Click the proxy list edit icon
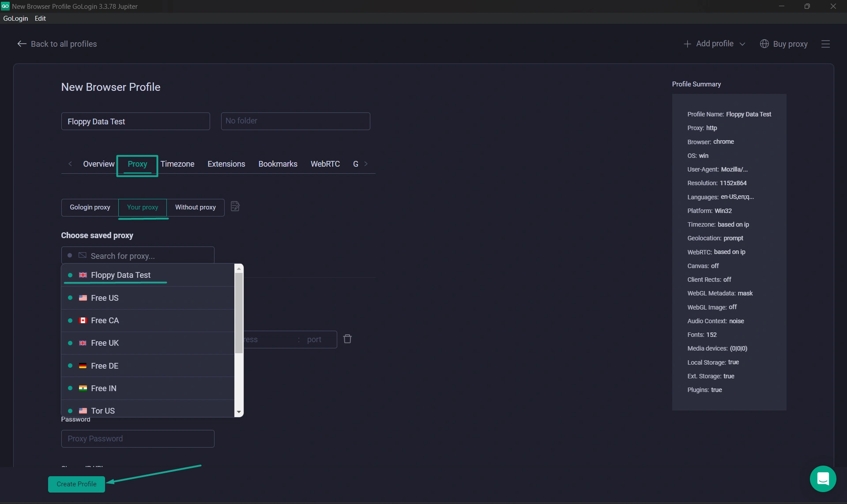Viewport: 847px width, 504px height. (235, 206)
